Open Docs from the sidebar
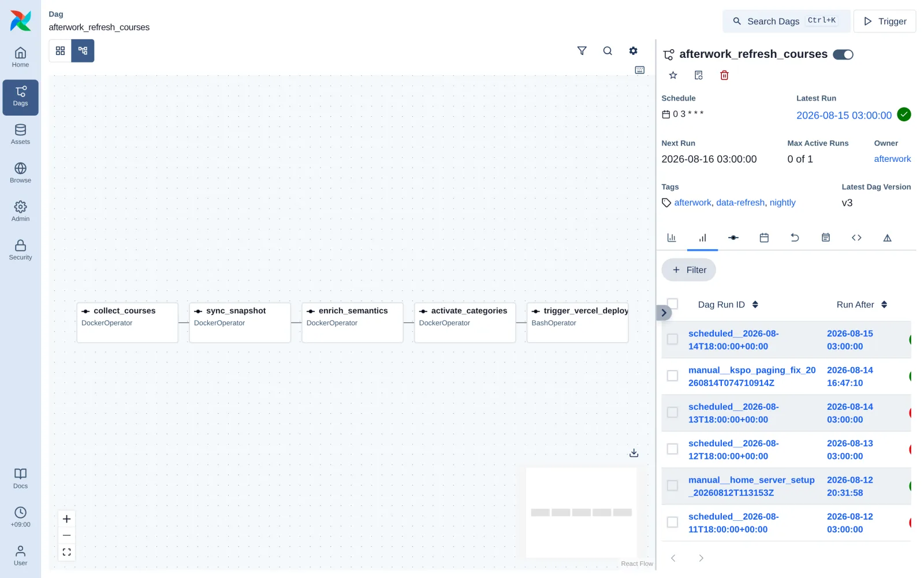This screenshot has width=924, height=578. [20, 479]
